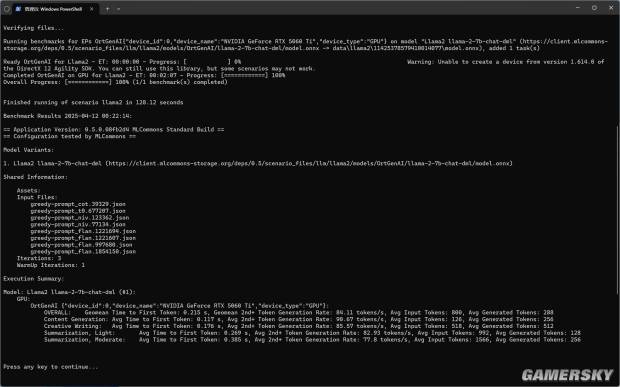Click the 'Overall Progress' 100% bar line

click(x=115, y=82)
